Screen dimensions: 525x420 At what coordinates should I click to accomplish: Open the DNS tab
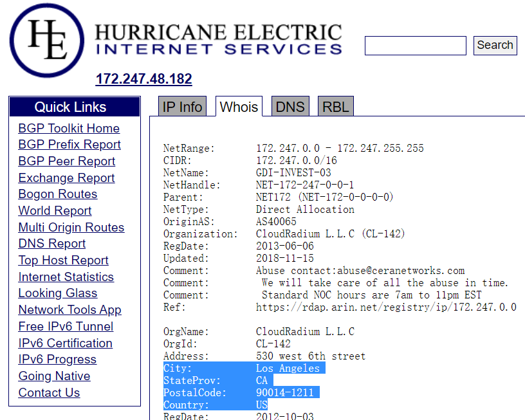290,106
